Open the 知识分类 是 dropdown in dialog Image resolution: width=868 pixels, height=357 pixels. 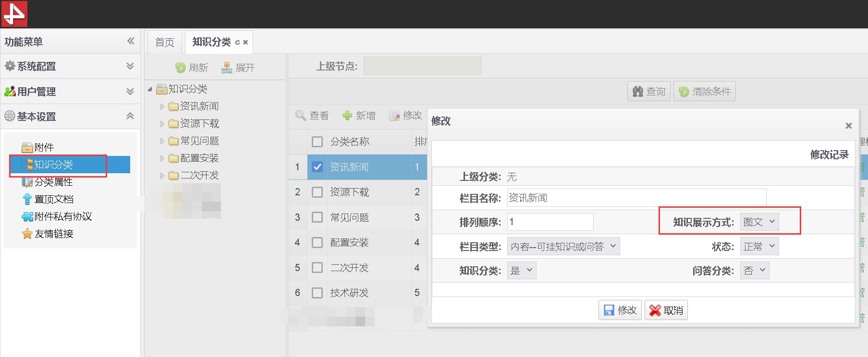[522, 270]
